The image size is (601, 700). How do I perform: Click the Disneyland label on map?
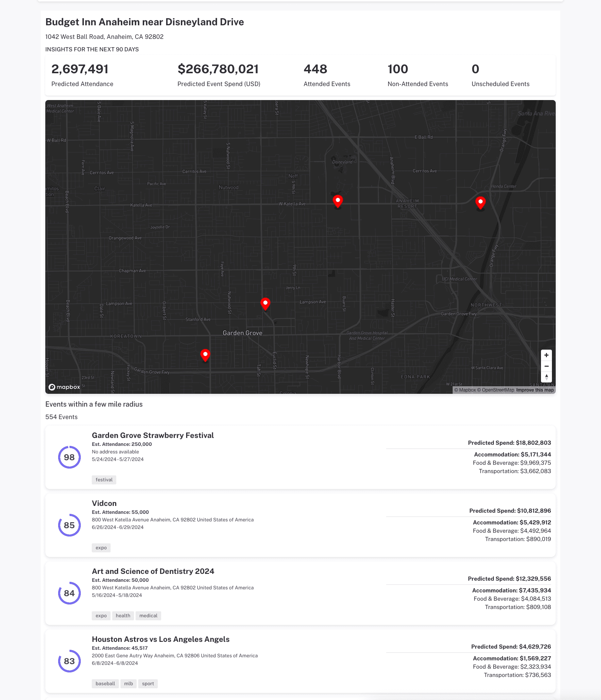[342, 162]
